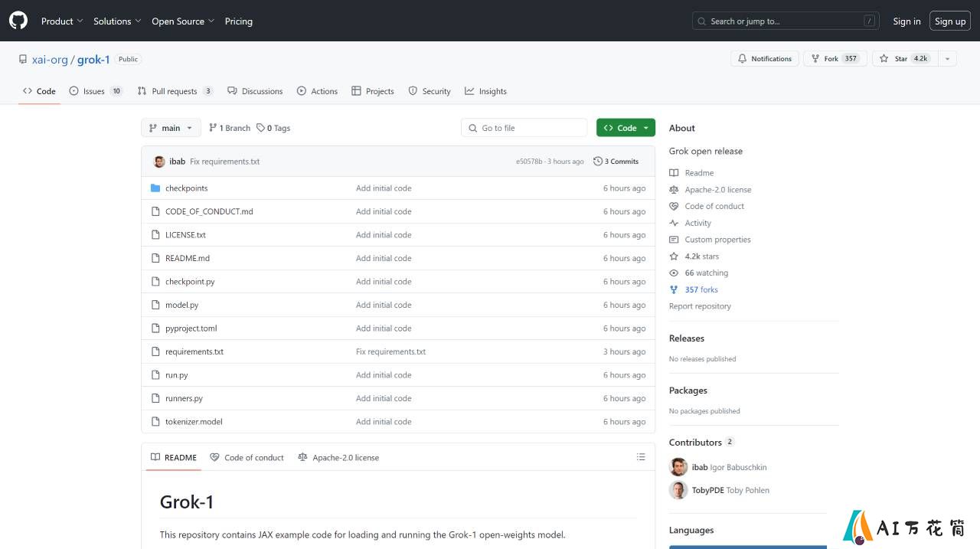Click Toby Pohlen's contributor avatar

pyautogui.click(x=678, y=490)
